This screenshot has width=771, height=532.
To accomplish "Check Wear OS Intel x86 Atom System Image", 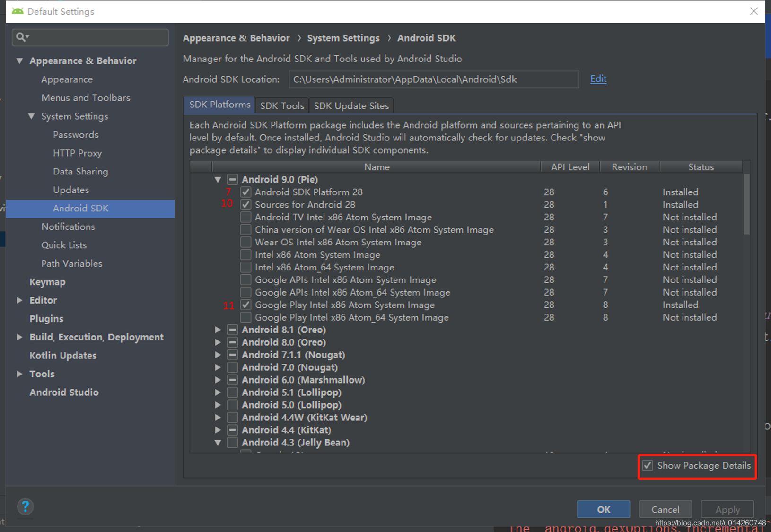I will [x=245, y=242].
